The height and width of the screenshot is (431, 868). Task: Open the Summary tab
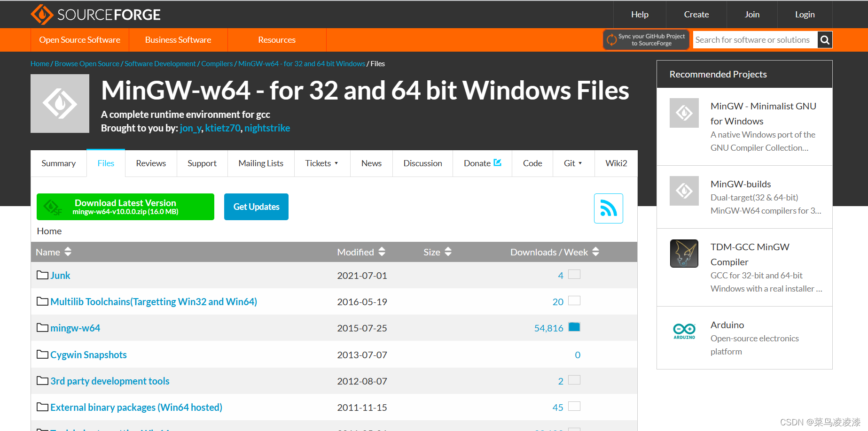(59, 163)
